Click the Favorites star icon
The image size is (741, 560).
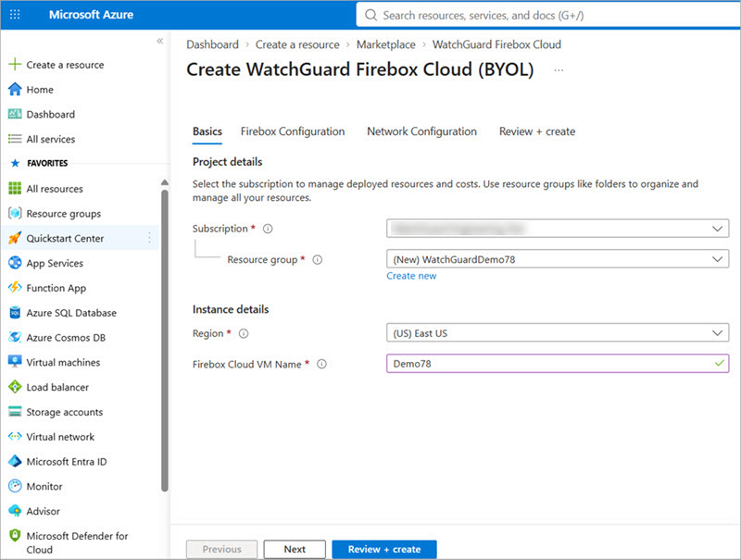click(x=15, y=163)
